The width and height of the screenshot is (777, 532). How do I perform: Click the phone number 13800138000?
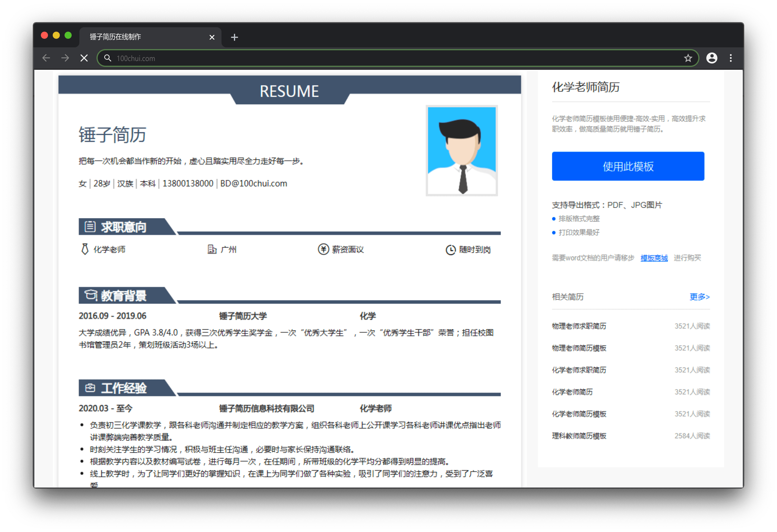[x=187, y=183]
